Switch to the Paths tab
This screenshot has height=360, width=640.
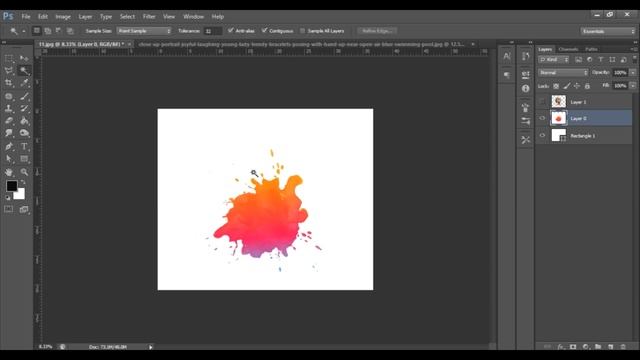tap(591, 49)
